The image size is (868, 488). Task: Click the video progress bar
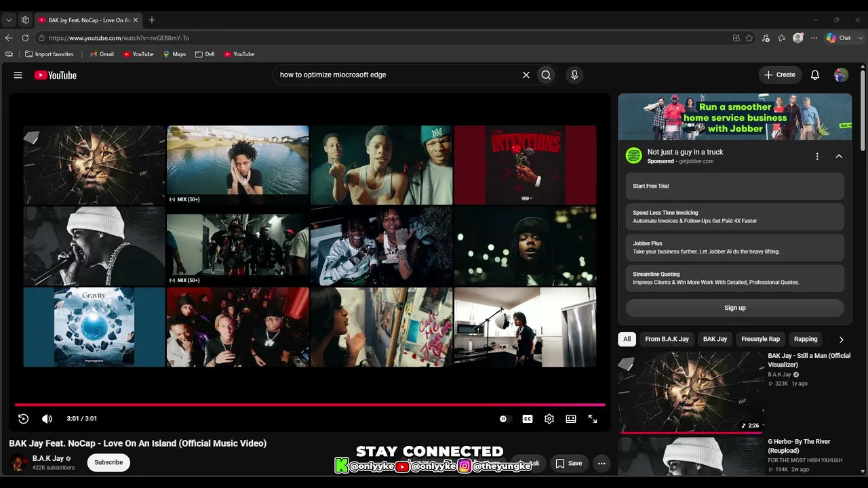310,405
